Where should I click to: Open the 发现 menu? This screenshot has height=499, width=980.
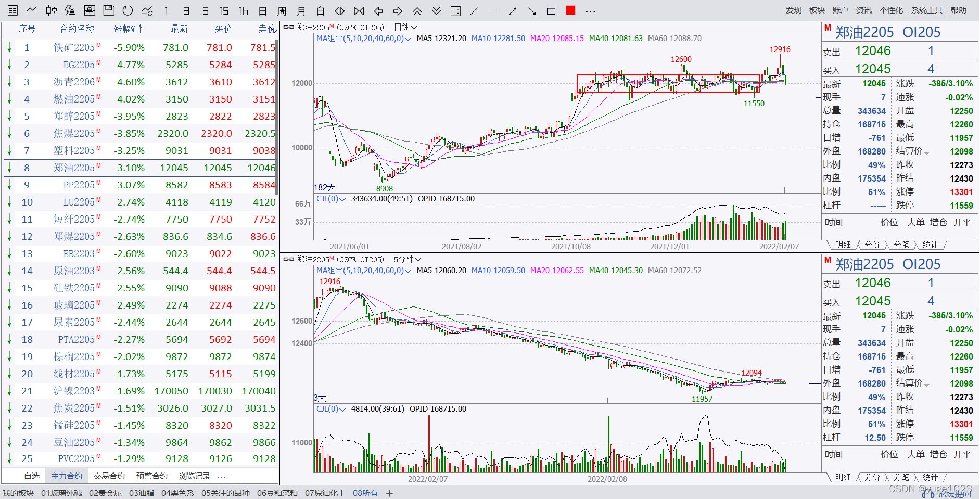[794, 10]
